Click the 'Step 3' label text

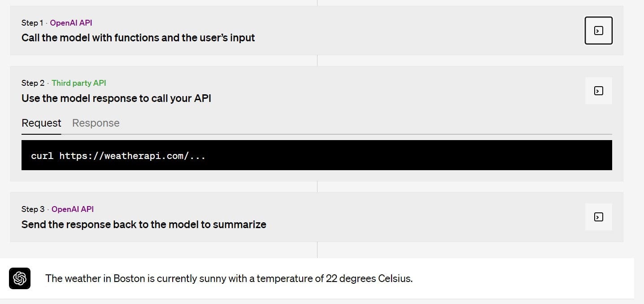pos(33,209)
